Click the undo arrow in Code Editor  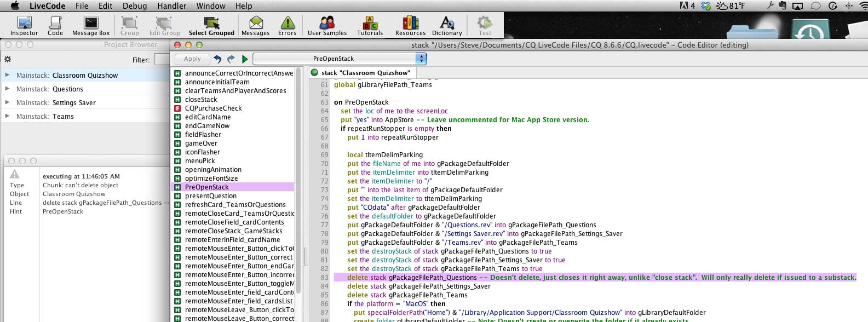pos(217,59)
